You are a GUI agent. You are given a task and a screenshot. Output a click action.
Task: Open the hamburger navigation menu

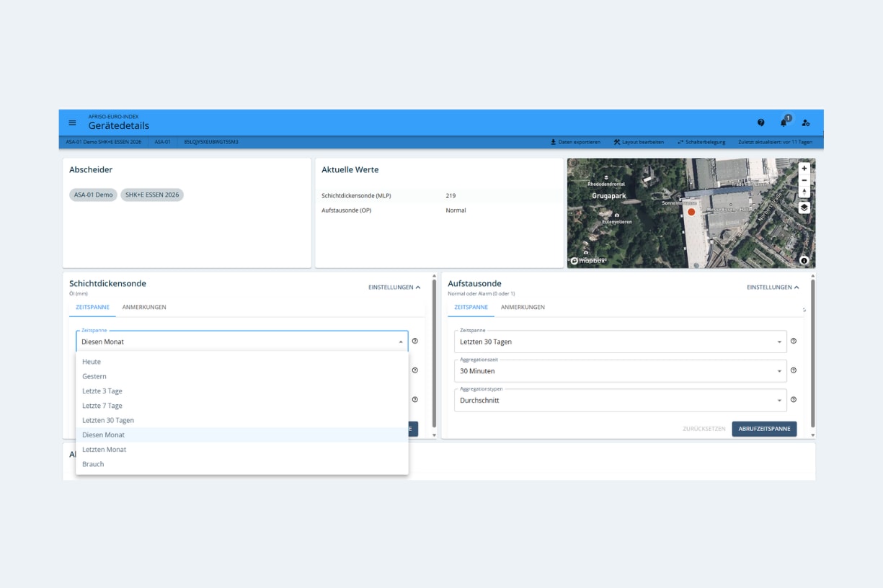pos(72,122)
